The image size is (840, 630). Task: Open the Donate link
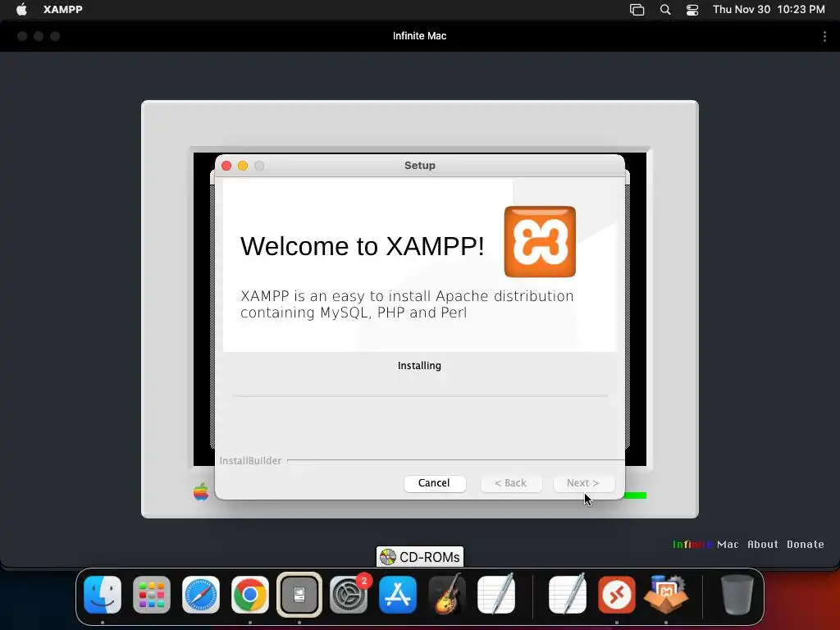(806, 545)
